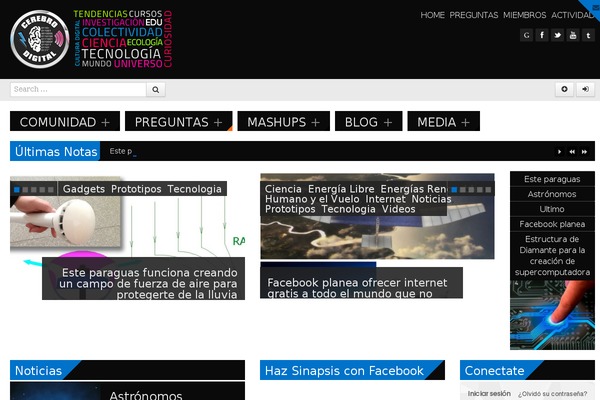Viewport: 600px width, 400px height.
Task: Click ¿Olvidó su contraseña? link
Action: click(x=552, y=394)
